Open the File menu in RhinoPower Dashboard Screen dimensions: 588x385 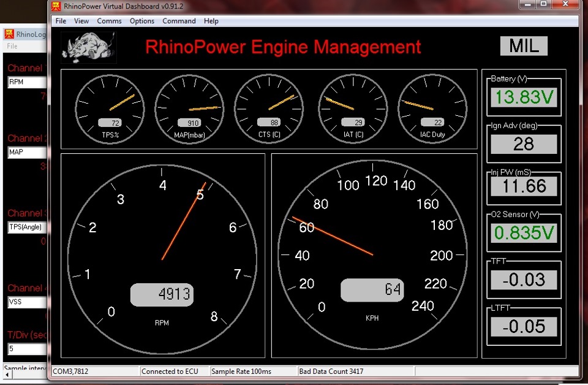coord(61,21)
